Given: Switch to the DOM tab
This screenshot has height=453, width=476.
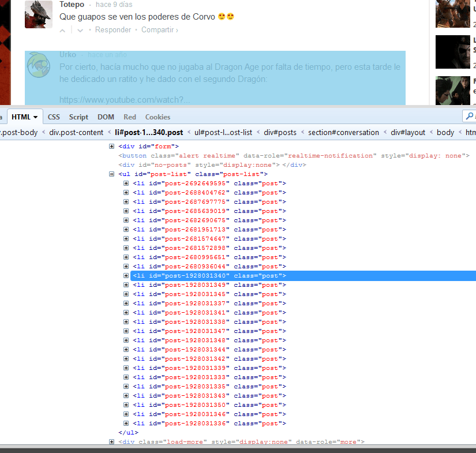Looking at the screenshot, I should point(106,117).
